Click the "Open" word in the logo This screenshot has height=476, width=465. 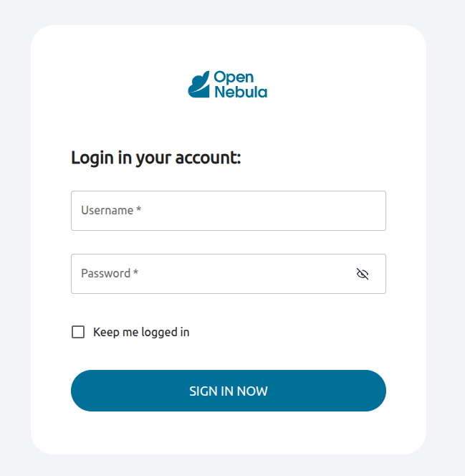click(x=234, y=77)
